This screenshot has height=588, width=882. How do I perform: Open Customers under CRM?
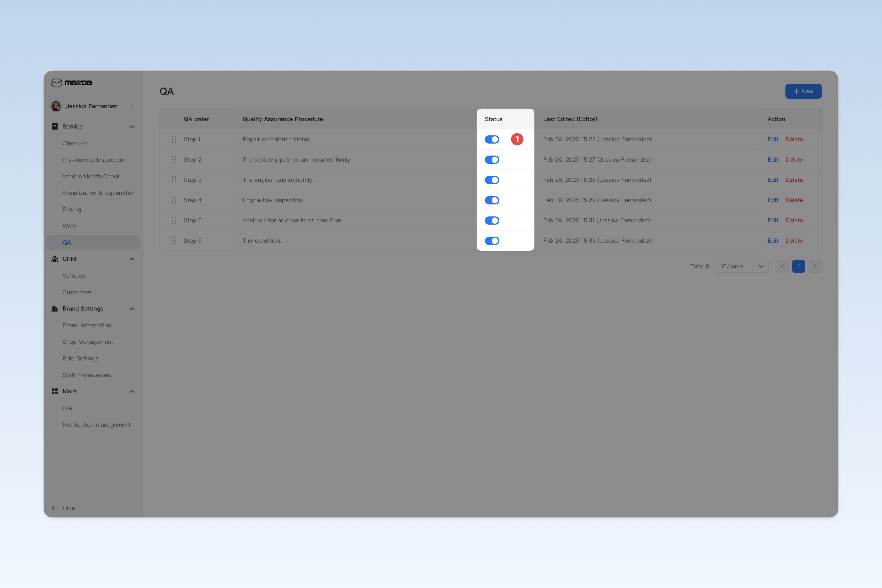pyautogui.click(x=77, y=292)
